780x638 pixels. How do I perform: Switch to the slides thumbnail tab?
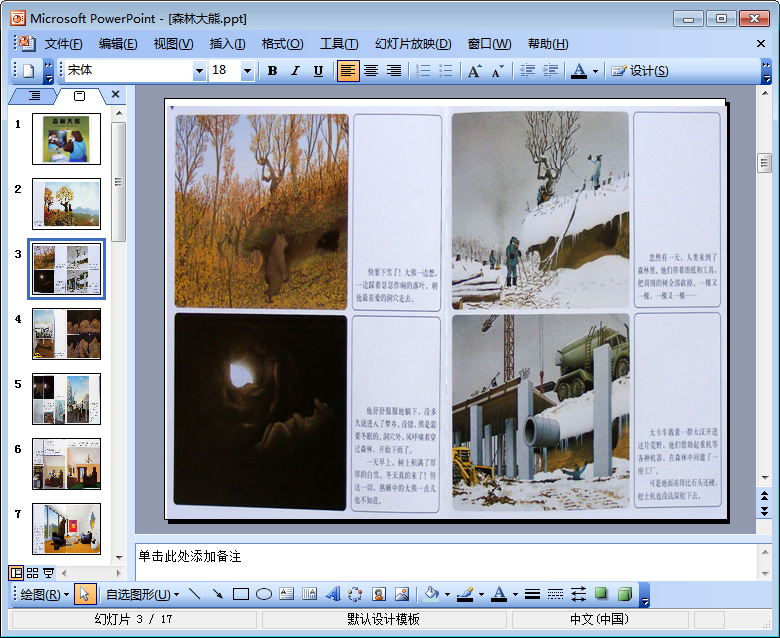coord(79,95)
